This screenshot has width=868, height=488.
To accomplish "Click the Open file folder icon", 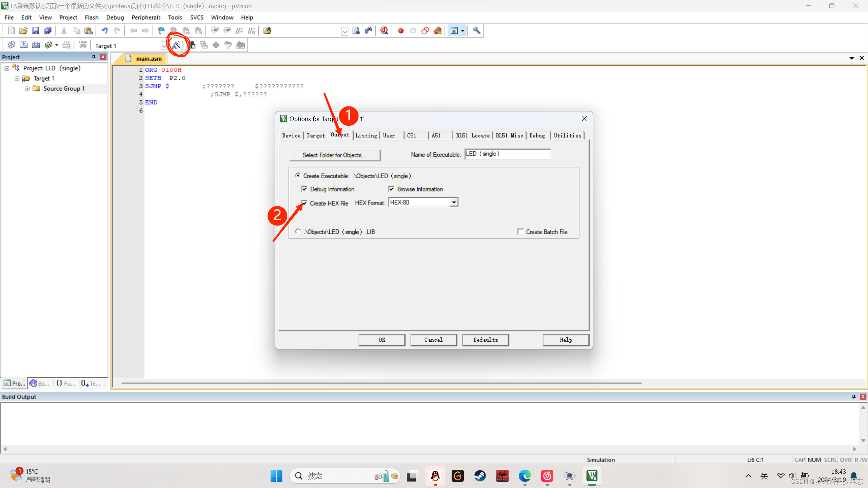I will point(23,31).
